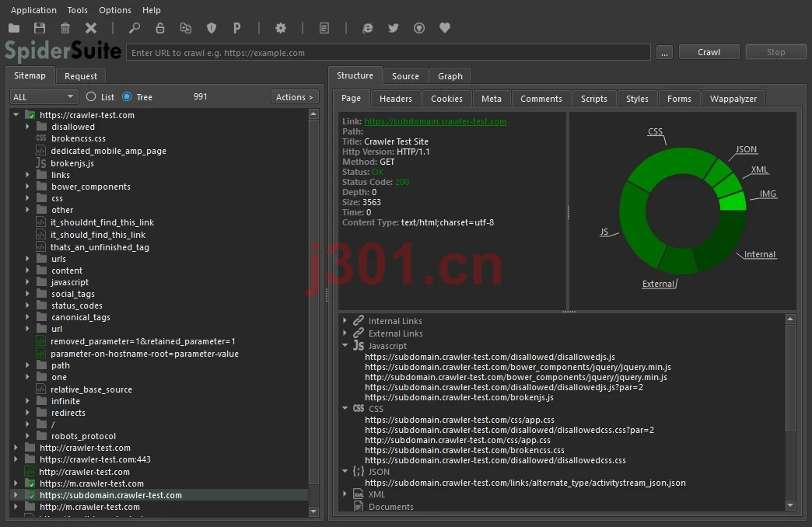The width and height of the screenshot is (812, 527).
Task: Click the magnifier search icon in toolbar
Action: tap(134, 28)
